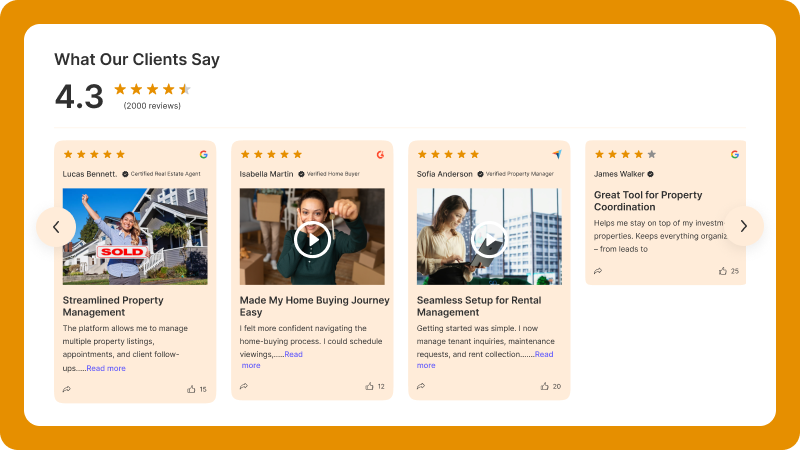This screenshot has width=800, height=450.
Task: Click Capterra source icon on Sofia's review
Action: click(557, 155)
